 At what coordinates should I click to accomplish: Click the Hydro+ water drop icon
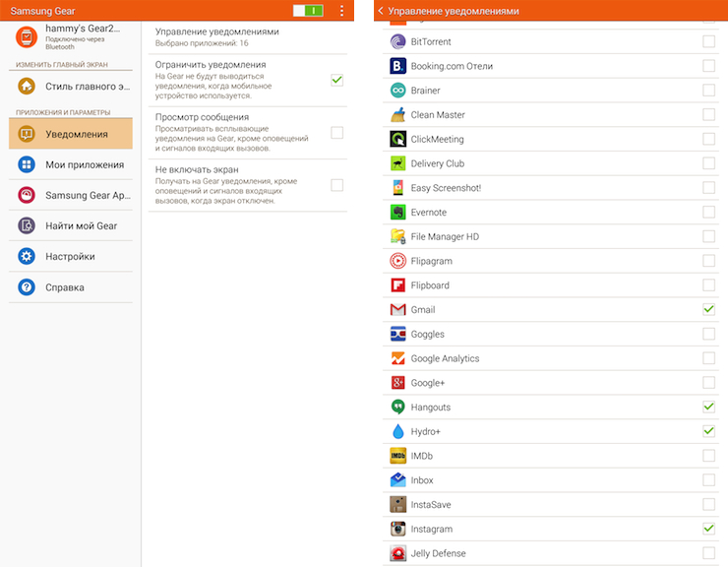coord(397,432)
